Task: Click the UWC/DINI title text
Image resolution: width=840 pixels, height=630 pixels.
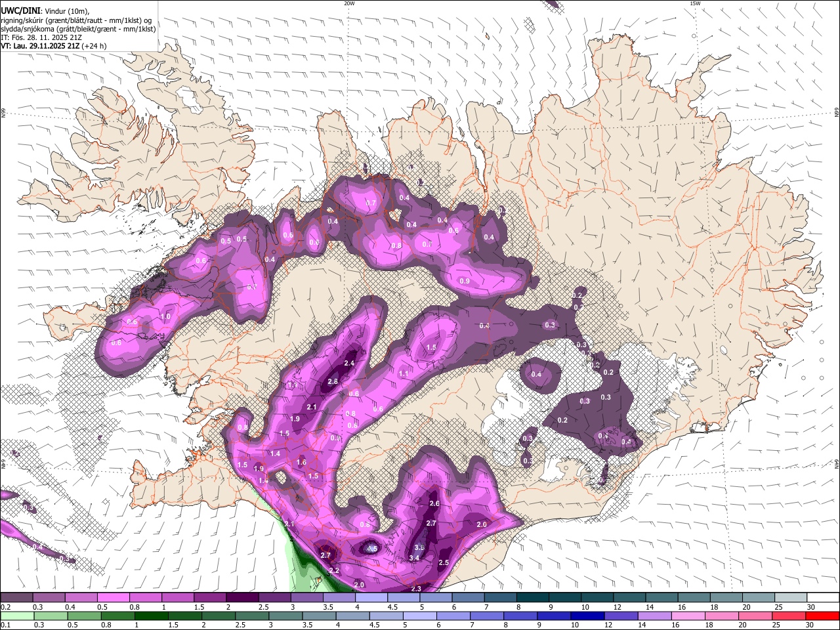Action: click(21, 11)
